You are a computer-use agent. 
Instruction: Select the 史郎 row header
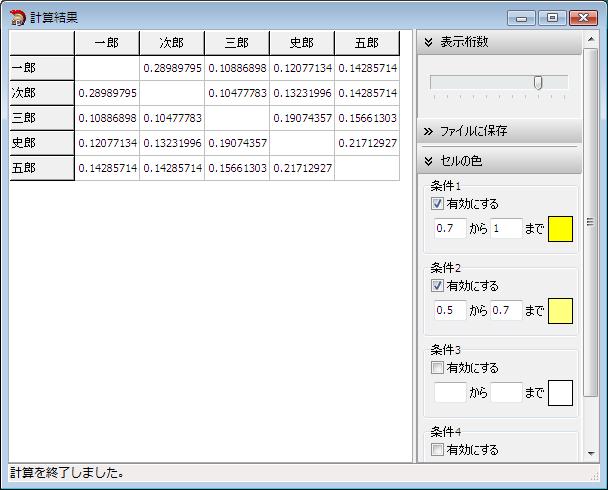[42, 143]
